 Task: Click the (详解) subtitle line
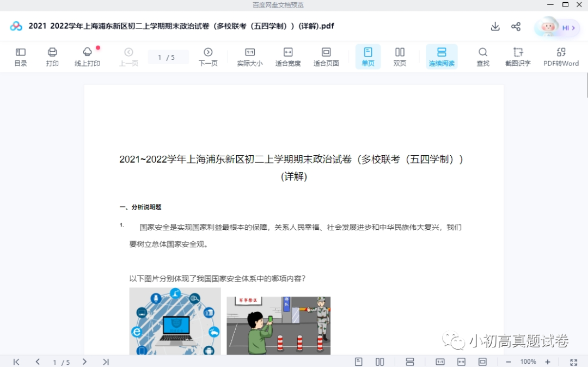pos(294,176)
